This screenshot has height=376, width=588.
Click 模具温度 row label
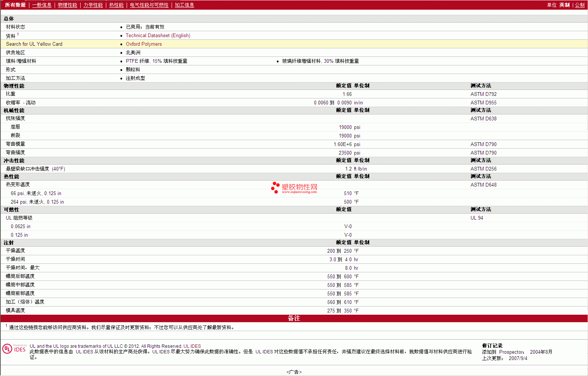coord(15,311)
